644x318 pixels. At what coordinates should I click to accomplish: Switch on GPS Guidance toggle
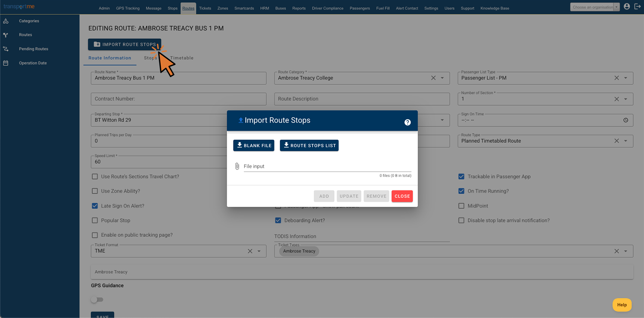[97, 300]
